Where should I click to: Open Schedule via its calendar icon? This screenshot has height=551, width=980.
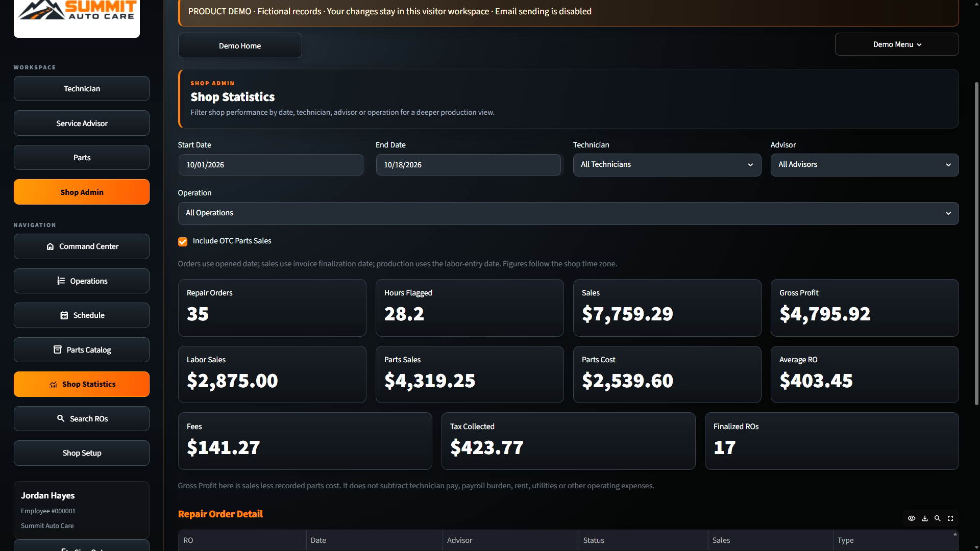[x=64, y=315]
